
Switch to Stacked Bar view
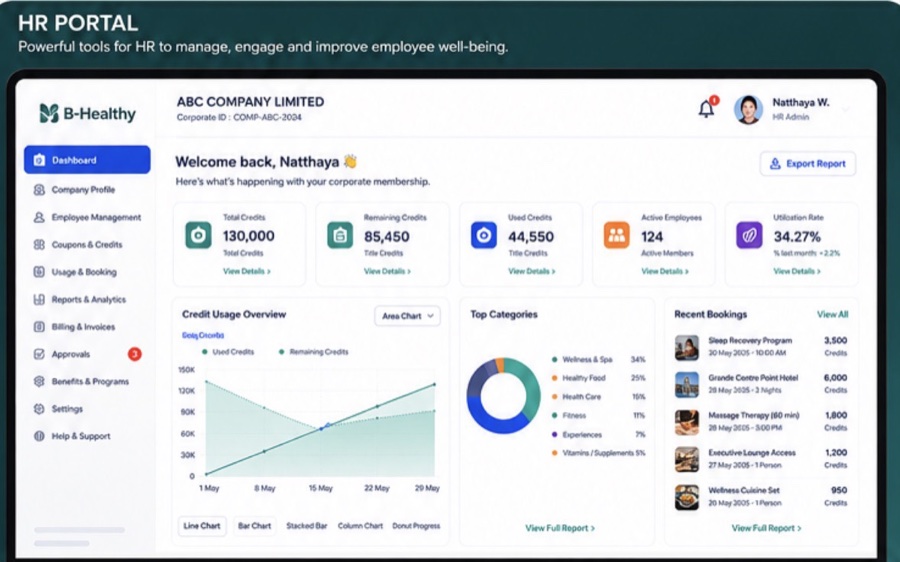pyautogui.click(x=307, y=526)
